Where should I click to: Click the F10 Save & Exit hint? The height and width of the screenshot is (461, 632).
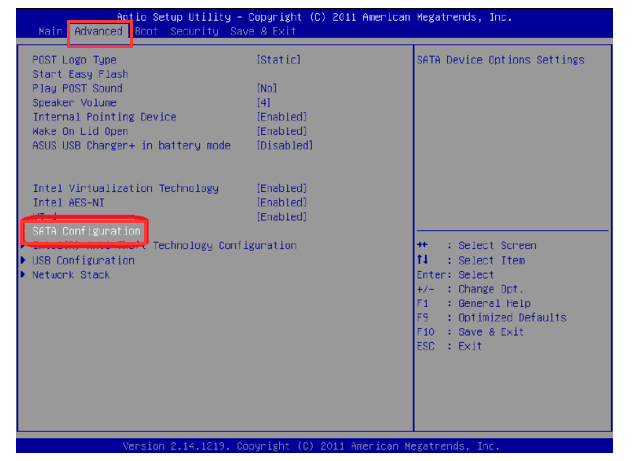(x=470, y=332)
